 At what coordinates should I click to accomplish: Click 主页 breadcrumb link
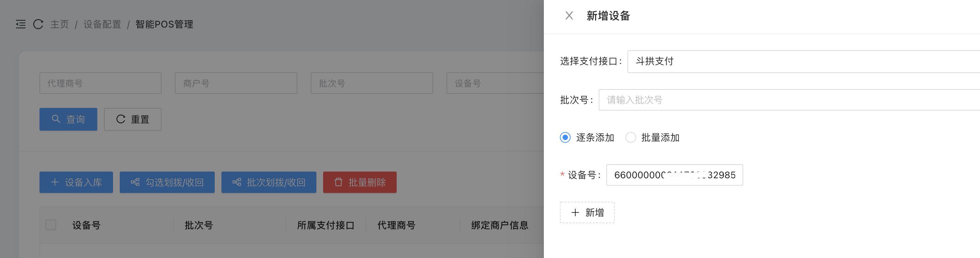[60, 24]
